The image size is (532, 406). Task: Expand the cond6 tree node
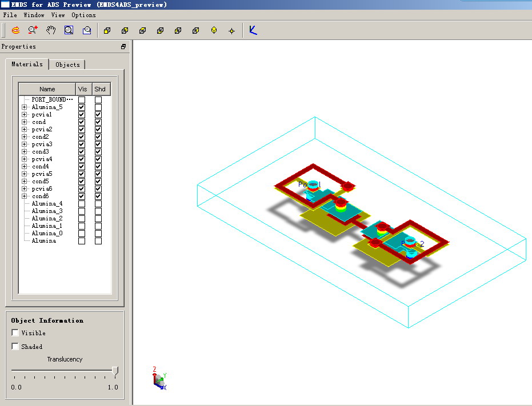[24, 196]
